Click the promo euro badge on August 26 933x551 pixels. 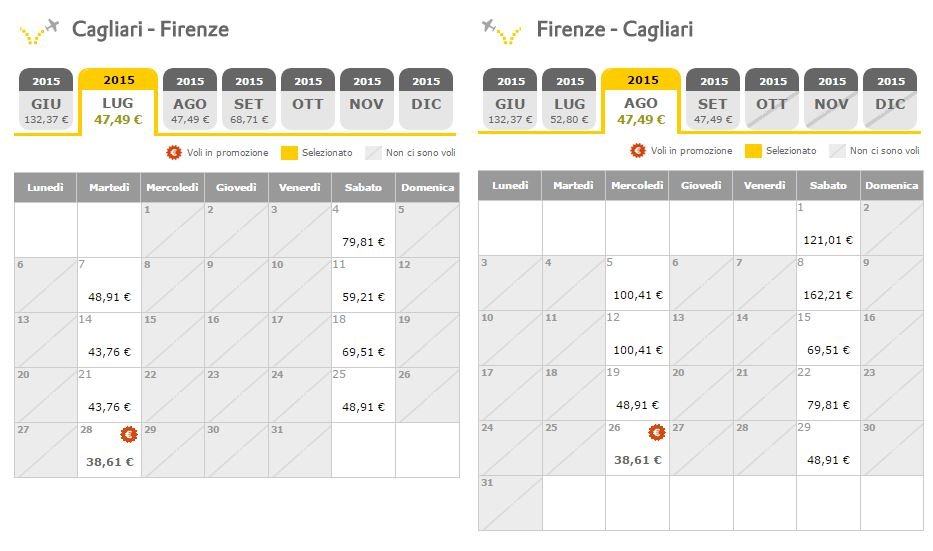656,433
